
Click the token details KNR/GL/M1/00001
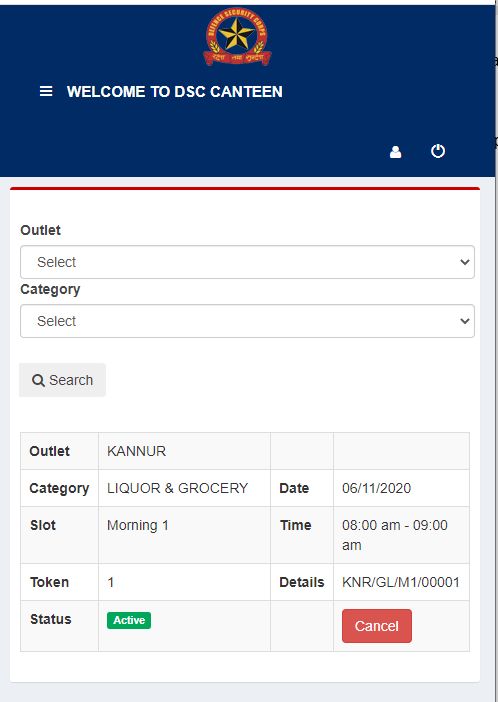(x=401, y=582)
